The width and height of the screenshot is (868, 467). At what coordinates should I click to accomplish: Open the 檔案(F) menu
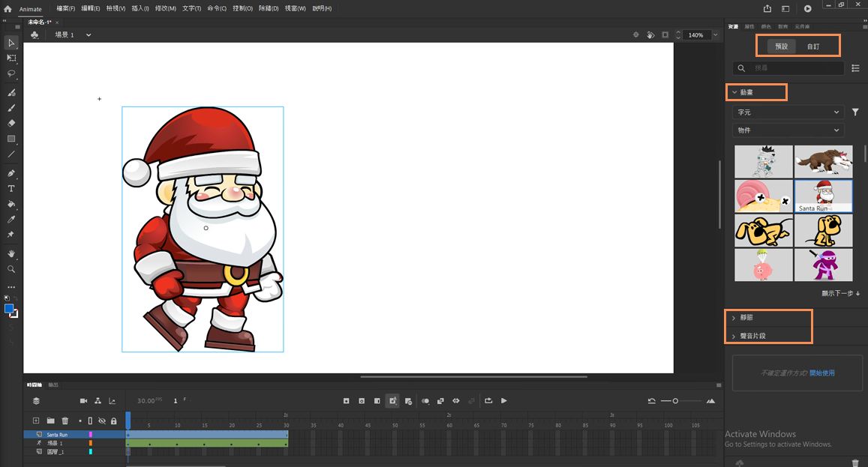(65, 8)
